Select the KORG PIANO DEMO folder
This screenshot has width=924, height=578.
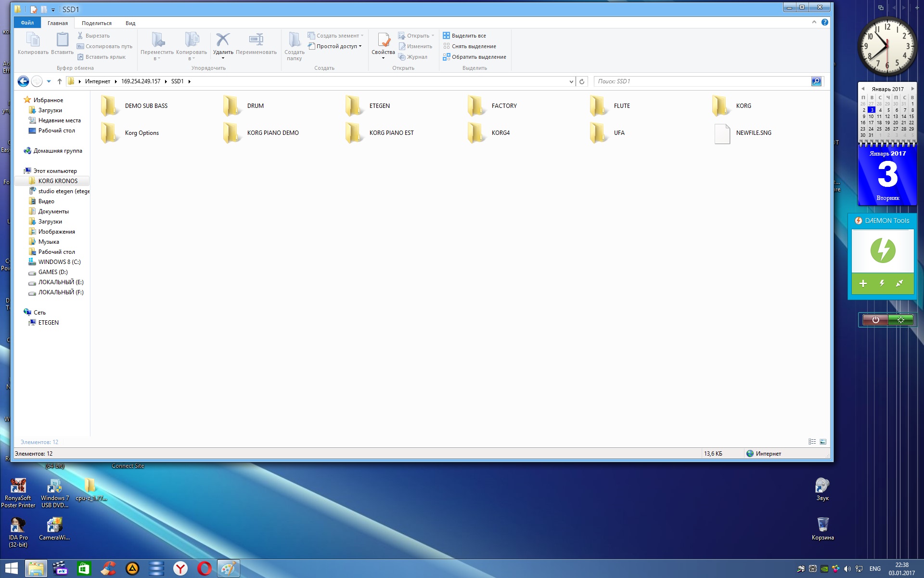point(272,133)
